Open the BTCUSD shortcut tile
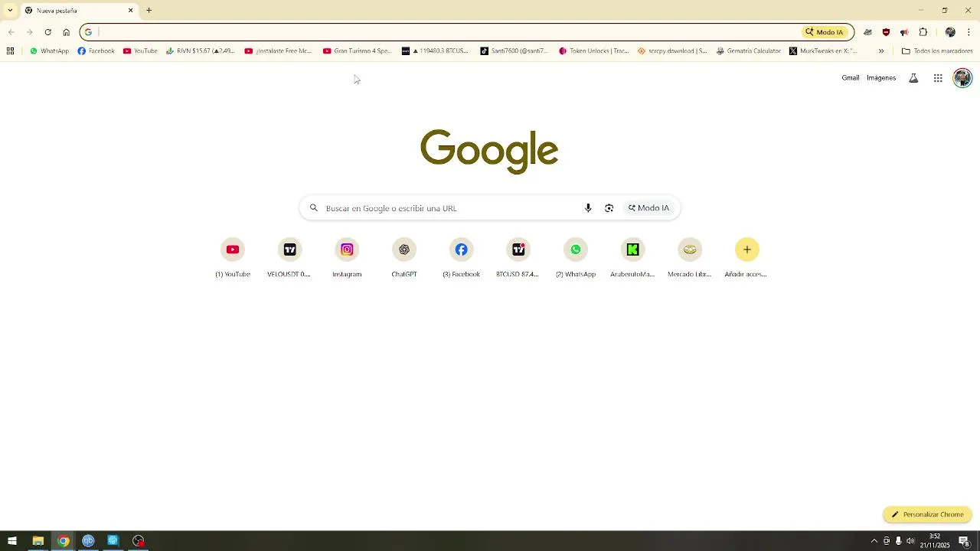Image resolution: width=980 pixels, height=551 pixels. 518,259
